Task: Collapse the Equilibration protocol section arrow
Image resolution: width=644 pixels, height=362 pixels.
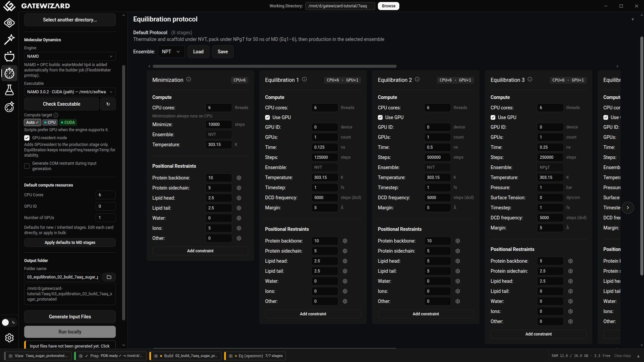Action: coord(633,19)
